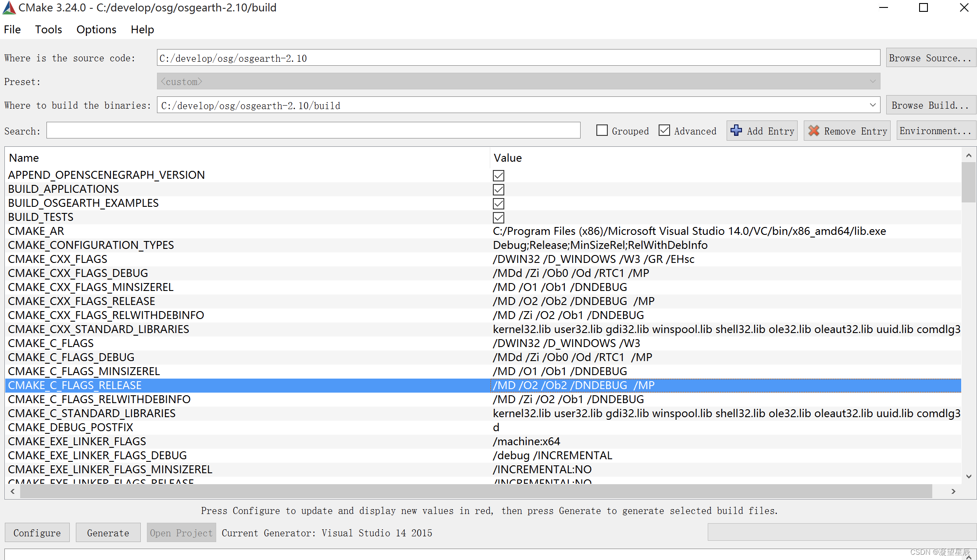This screenshot has height=560, width=977.
Task: Click into the Search input field
Action: pyautogui.click(x=313, y=131)
